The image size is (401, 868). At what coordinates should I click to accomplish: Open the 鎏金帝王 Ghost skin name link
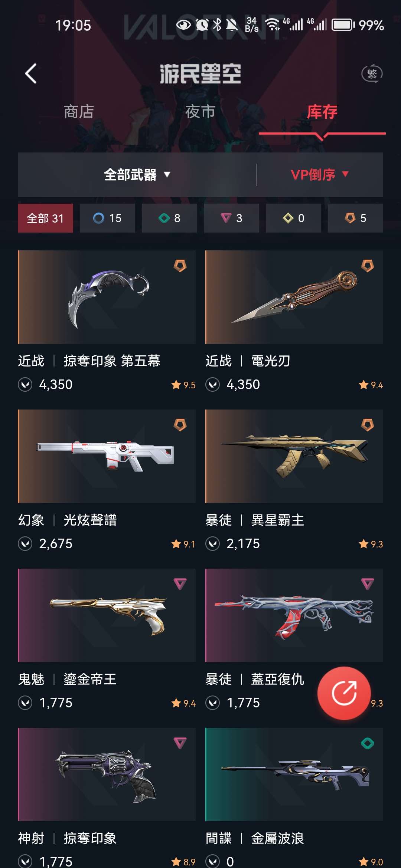90,680
